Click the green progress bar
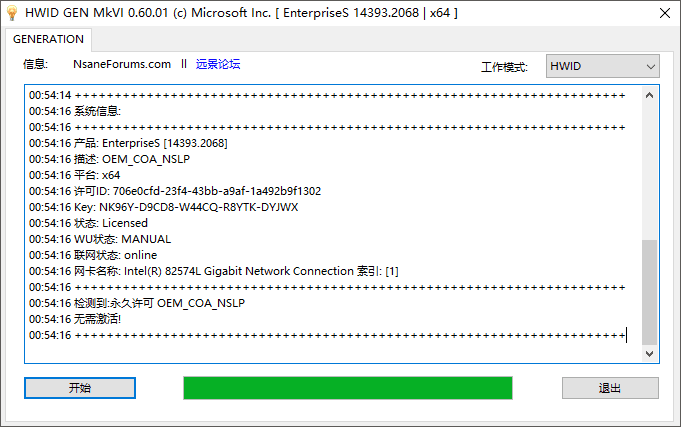Viewport: 681px width, 427px height. [x=348, y=388]
